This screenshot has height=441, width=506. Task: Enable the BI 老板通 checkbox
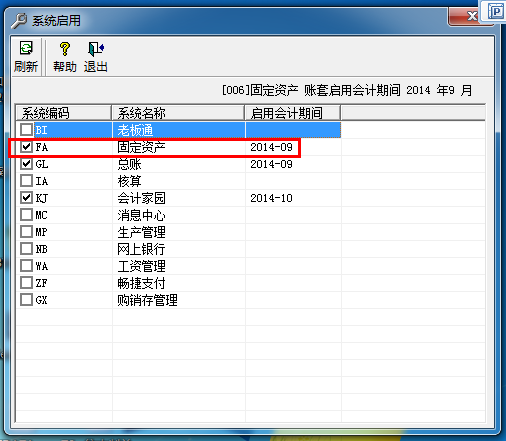[x=26, y=130]
